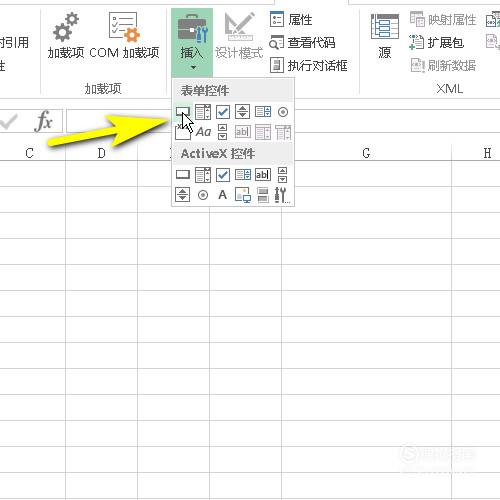Select the ActiveX Toggle Button control

pos(263,195)
